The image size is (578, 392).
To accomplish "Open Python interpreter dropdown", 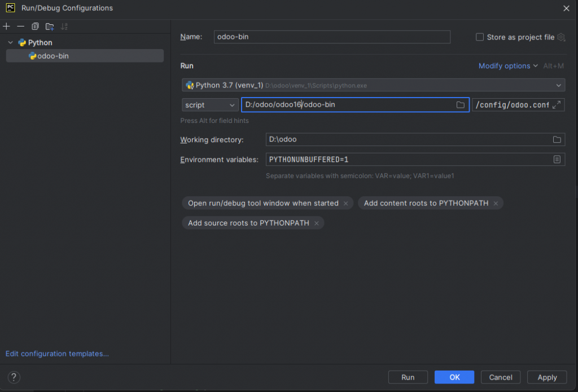I will 373,85.
